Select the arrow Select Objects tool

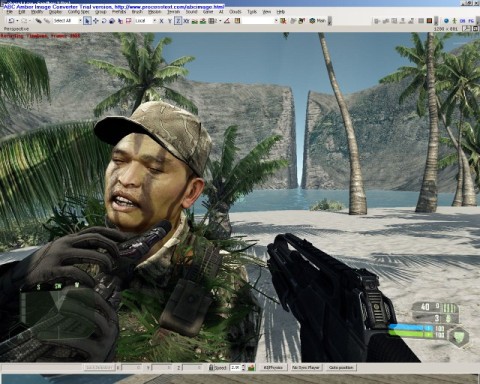click(87, 21)
